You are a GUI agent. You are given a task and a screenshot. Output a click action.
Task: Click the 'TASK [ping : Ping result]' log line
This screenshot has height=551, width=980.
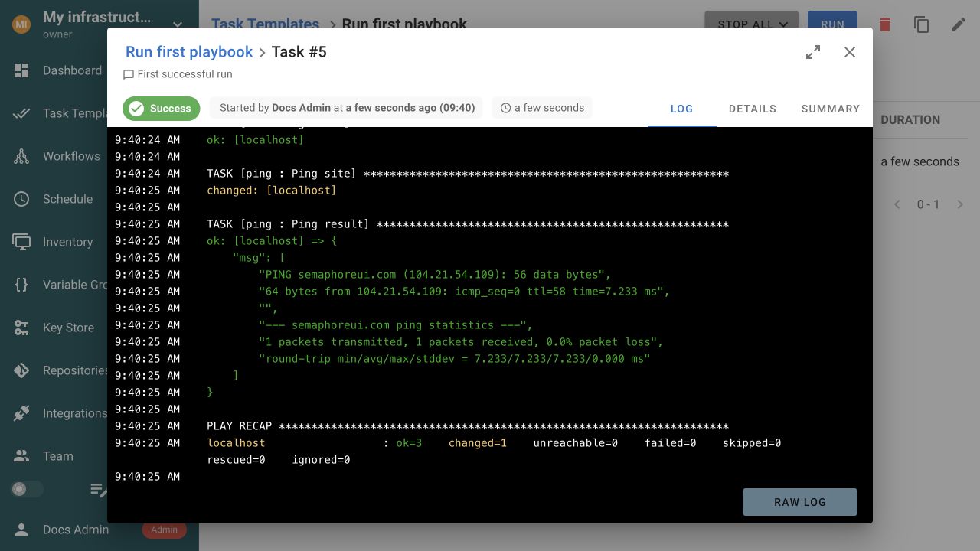click(468, 224)
